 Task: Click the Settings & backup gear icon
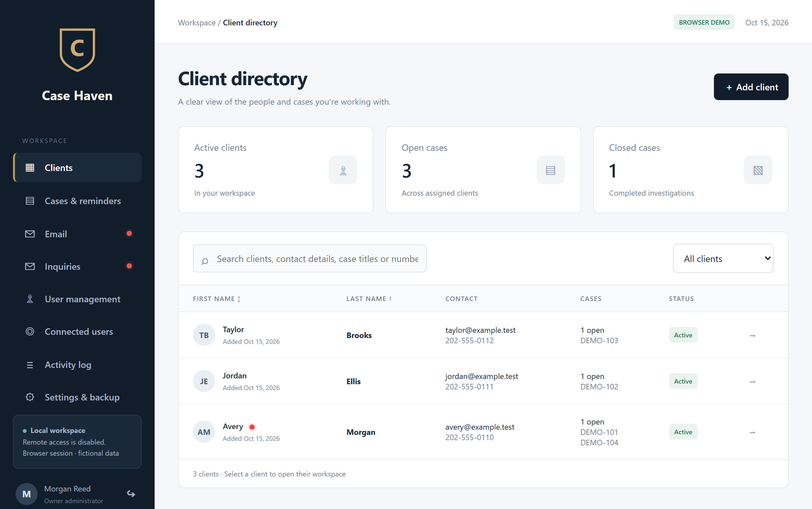tap(30, 397)
